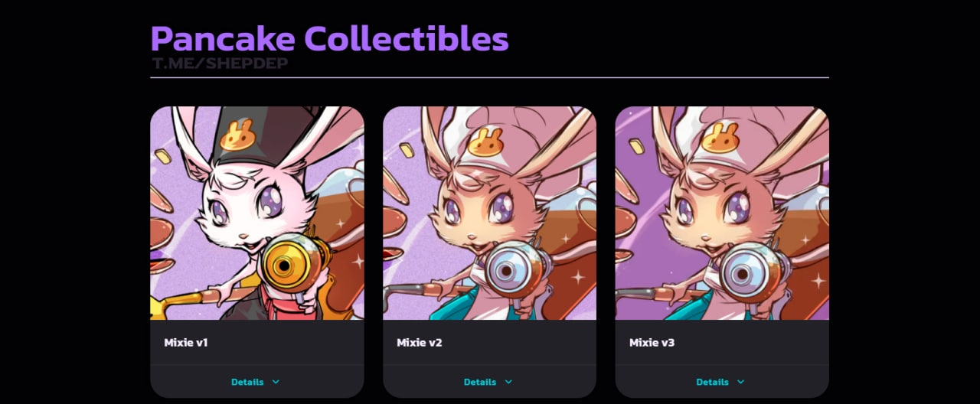Expand Mixie v3 using the chevron arrow
This screenshot has height=404, width=980.
click(x=740, y=382)
